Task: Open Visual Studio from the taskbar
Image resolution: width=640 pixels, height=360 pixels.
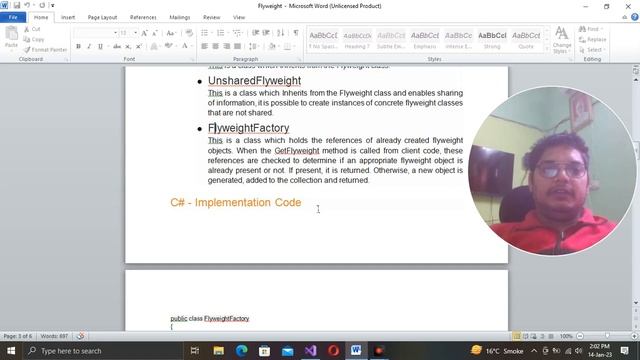Action: (311, 351)
